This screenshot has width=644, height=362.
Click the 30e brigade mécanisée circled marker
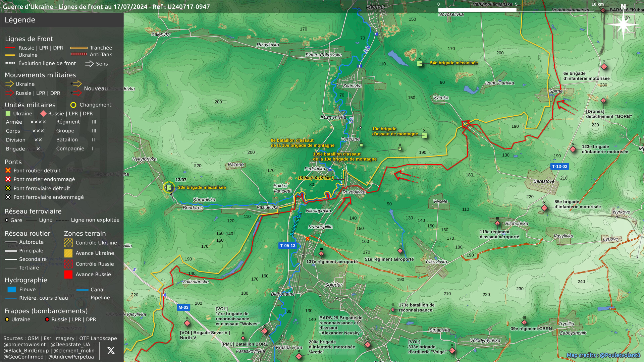click(169, 187)
